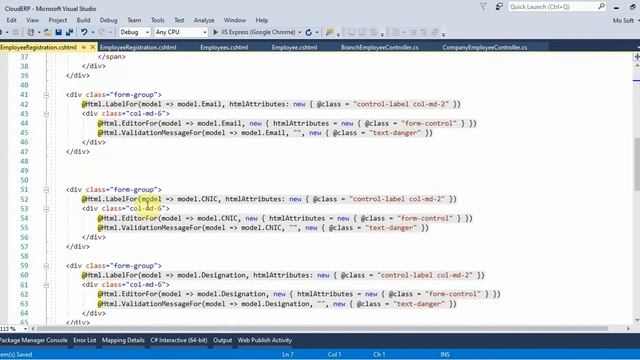The width and height of the screenshot is (640, 360).
Task: Click the Open File folder icon
Action: 47,32
